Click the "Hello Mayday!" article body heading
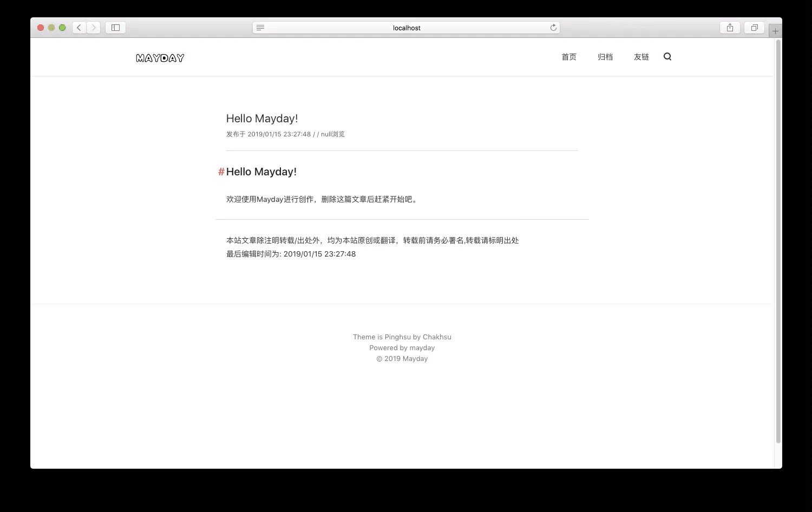Screen dimensions: 812x512 (x=261, y=172)
